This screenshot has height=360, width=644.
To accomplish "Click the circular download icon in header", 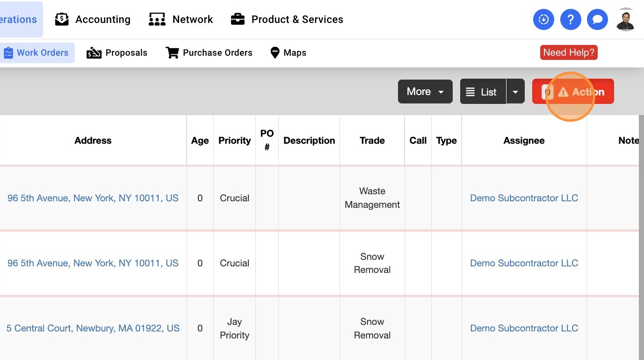I will pyautogui.click(x=543, y=20).
